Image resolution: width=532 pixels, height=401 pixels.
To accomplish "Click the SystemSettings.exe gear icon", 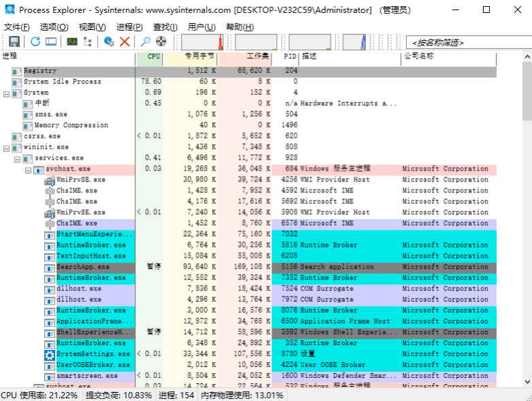I will (50, 355).
